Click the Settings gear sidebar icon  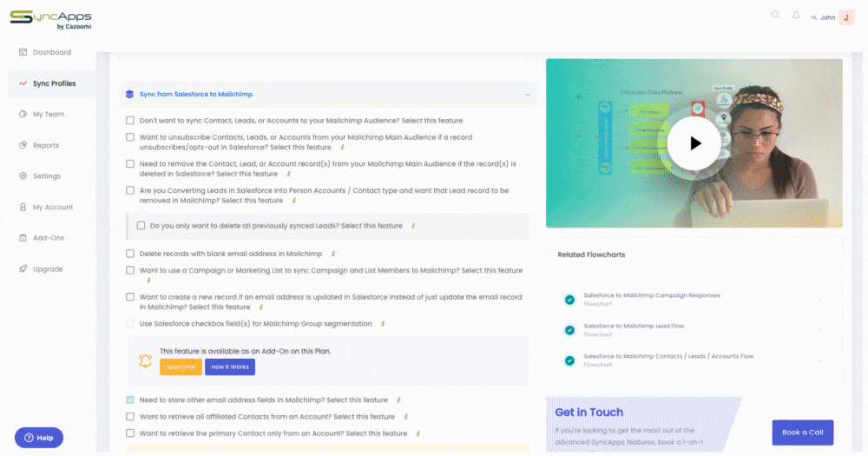[x=23, y=175]
